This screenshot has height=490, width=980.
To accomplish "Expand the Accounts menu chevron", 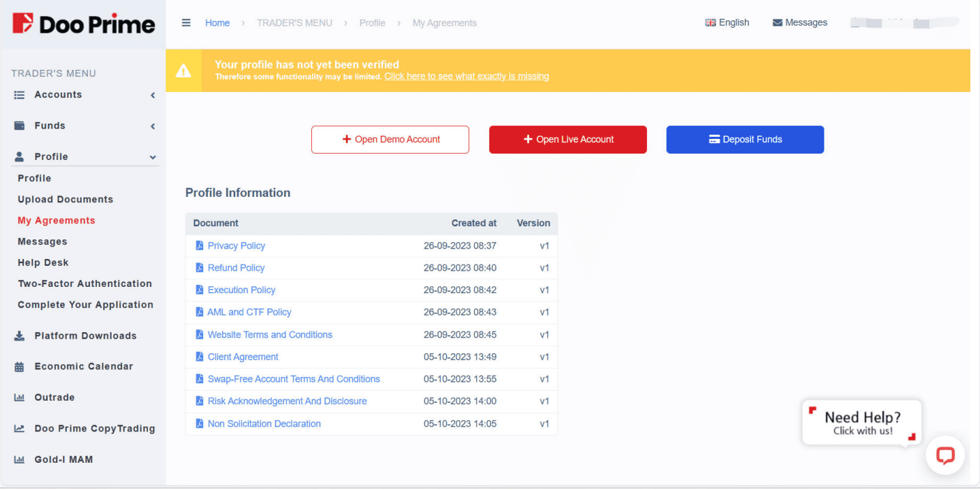I will (x=153, y=95).
